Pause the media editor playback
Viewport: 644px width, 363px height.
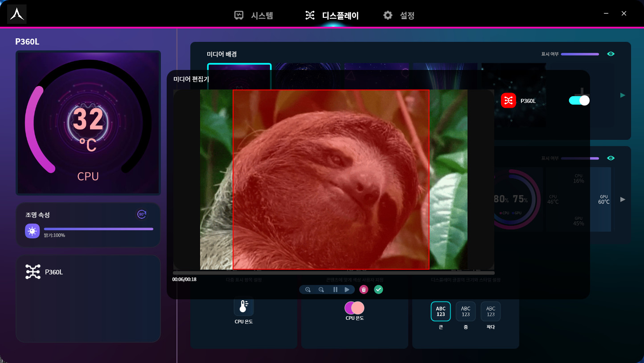pyautogui.click(x=335, y=290)
